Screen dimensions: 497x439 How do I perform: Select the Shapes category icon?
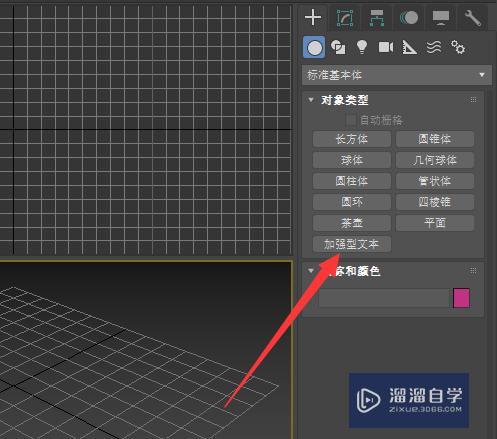pyautogui.click(x=338, y=47)
